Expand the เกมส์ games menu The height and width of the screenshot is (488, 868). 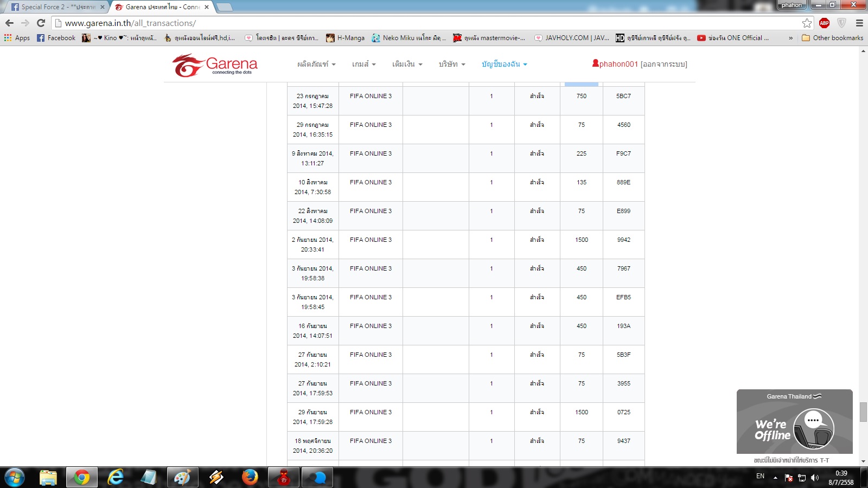click(363, 64)
